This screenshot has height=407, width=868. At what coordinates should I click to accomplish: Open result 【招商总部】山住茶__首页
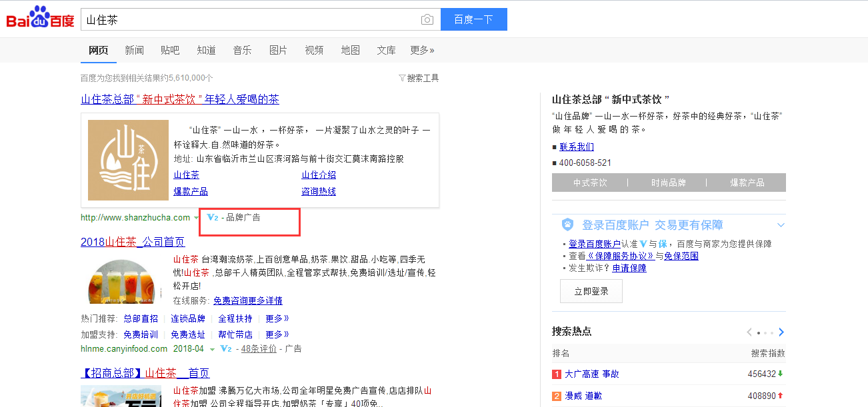click(145, 373)
